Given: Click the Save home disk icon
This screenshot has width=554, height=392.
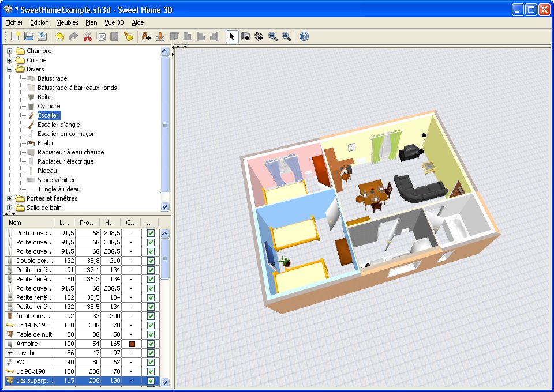Looking at the screenshot, I should coord(42,37).
